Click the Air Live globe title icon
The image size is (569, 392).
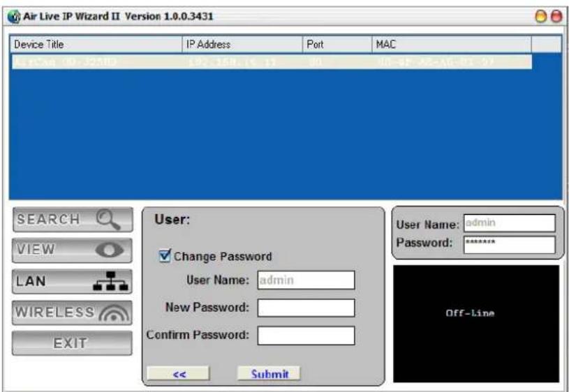click(x=14, y=17)
